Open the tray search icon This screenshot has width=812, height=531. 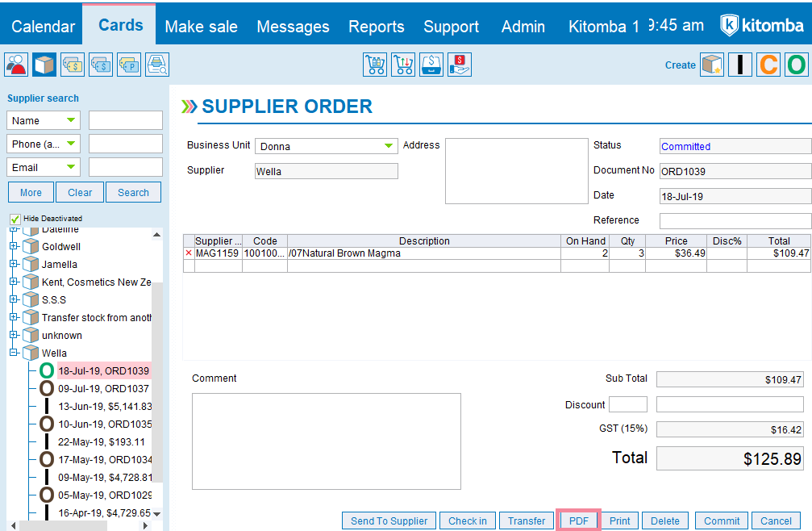tap(157, 65)
